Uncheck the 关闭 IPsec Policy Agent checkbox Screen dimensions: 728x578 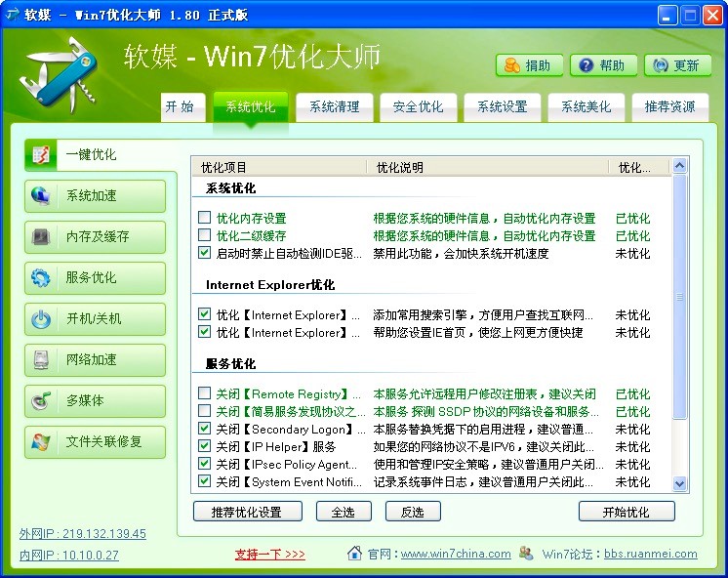pos(204,463)
